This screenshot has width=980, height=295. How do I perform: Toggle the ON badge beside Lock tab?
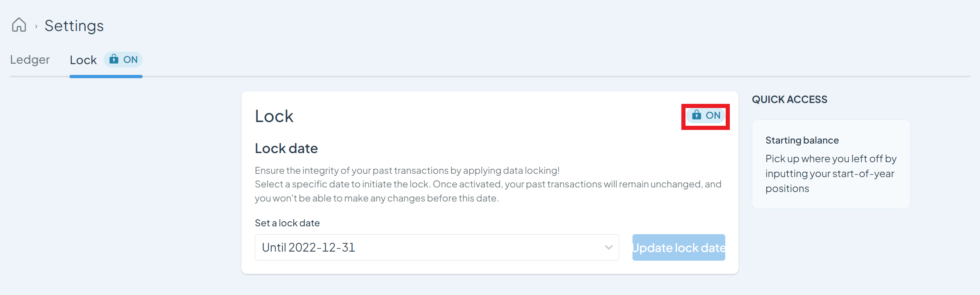(123, 60)
